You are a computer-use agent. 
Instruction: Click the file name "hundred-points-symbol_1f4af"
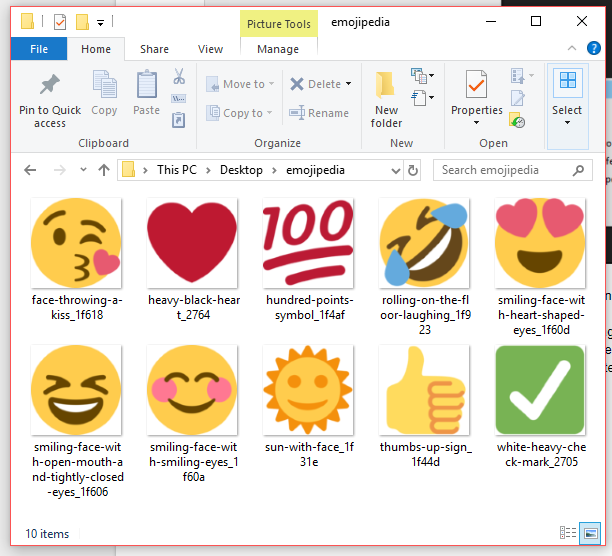coord(310,307)
